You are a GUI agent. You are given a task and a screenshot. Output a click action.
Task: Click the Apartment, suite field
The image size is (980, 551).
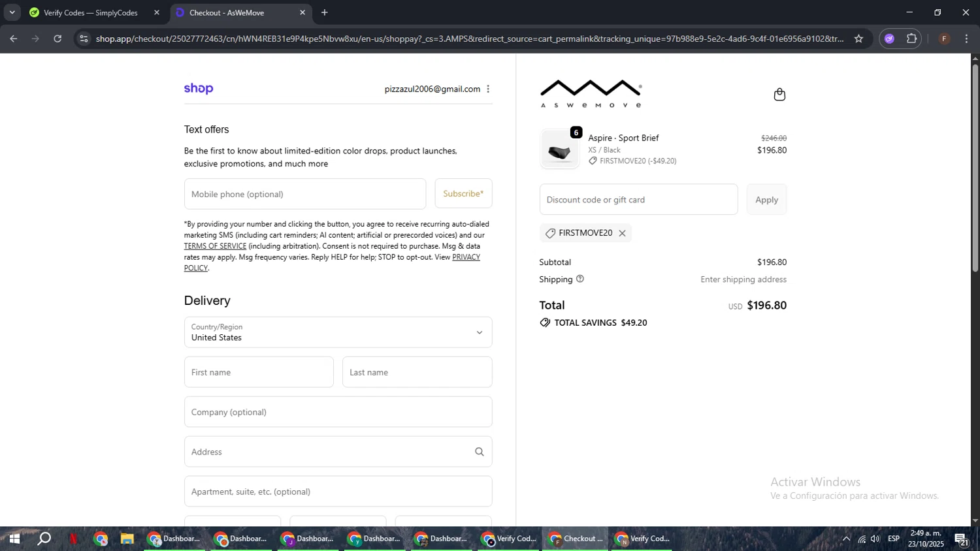click(338, 492)
